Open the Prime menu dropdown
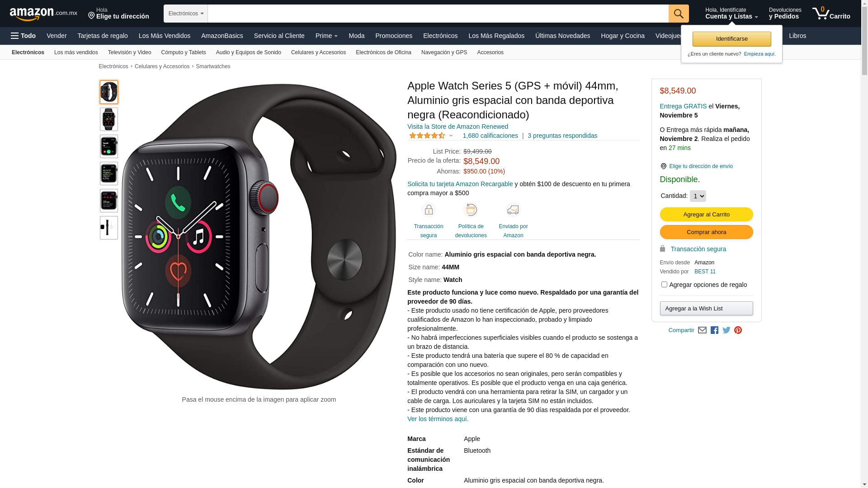This screenshot has height=488, width=868. pos(326,36)
